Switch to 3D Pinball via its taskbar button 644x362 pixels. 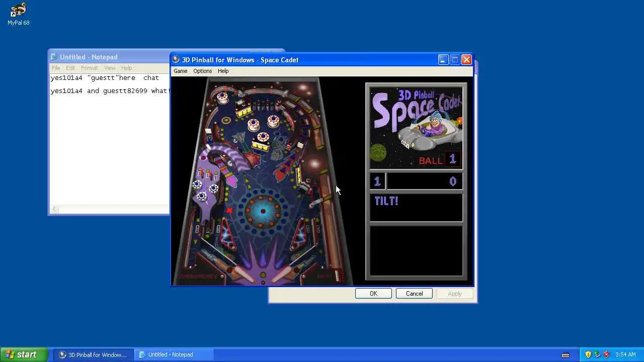93,354
